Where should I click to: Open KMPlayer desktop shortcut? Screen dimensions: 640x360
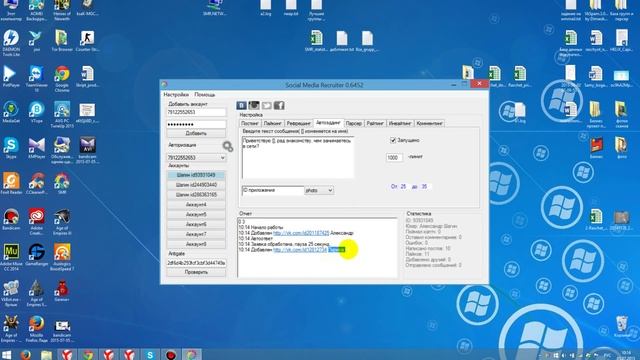(x=36, y=148)
